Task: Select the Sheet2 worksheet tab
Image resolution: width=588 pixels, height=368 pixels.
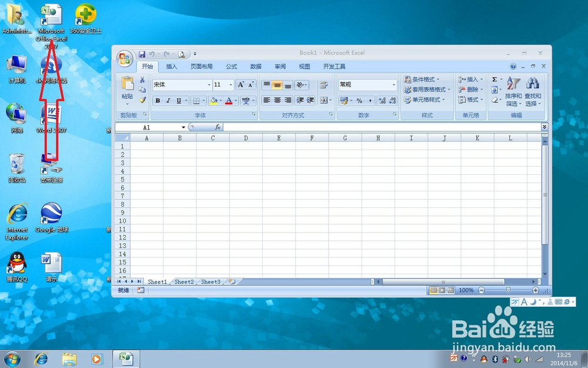Action: click(x=184, y=281)
